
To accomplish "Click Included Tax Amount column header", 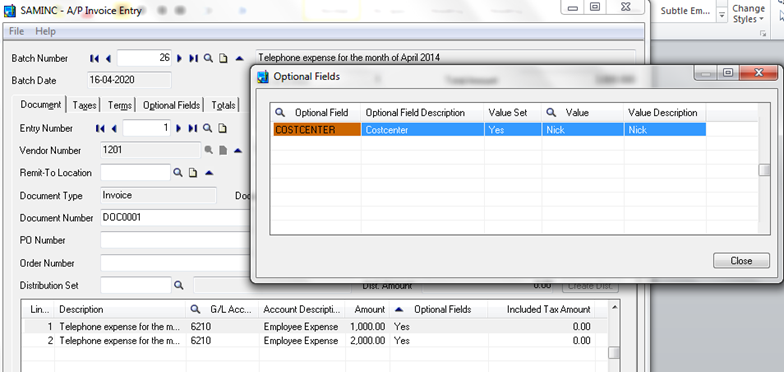I will click(542, 310).
